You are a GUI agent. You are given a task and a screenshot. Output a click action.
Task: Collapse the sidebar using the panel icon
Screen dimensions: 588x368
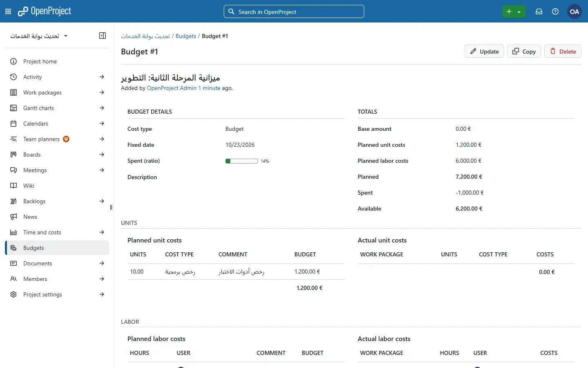(102, 36)
